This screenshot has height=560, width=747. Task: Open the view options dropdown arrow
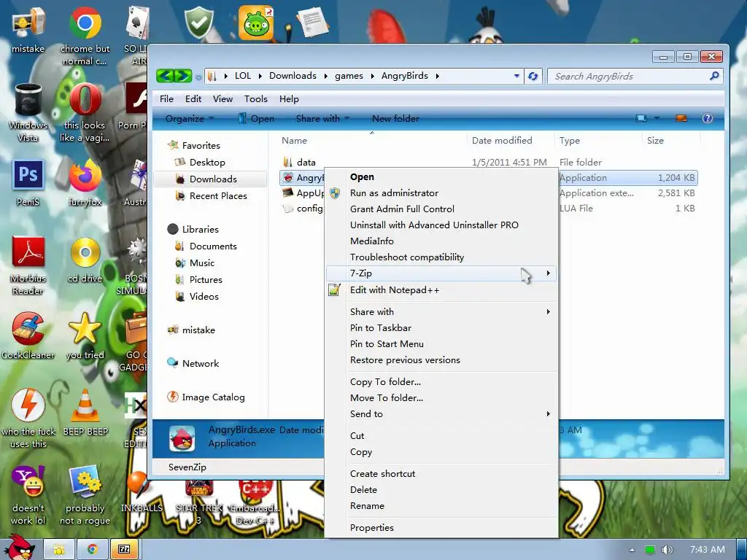click(x=657, y=118)
